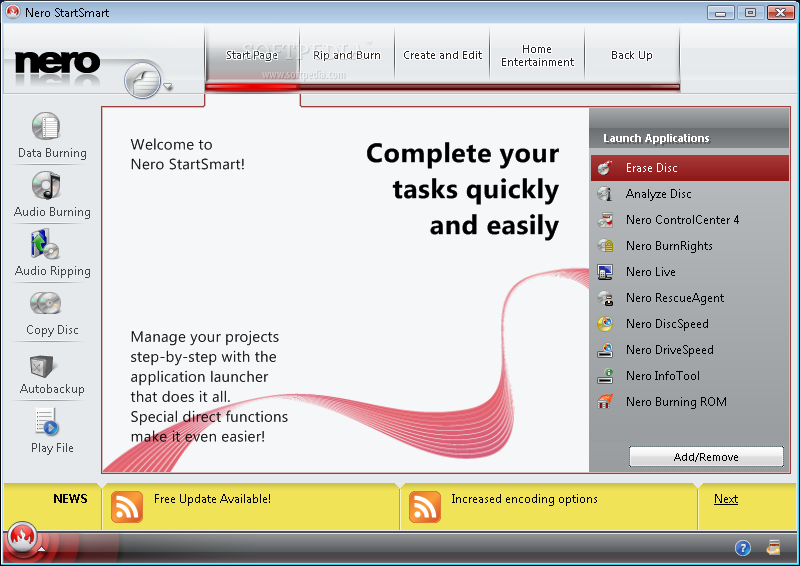Click the Free Update Available RSS icon
The height and width of the screenshot is (566, 800).
click(127, 507)
